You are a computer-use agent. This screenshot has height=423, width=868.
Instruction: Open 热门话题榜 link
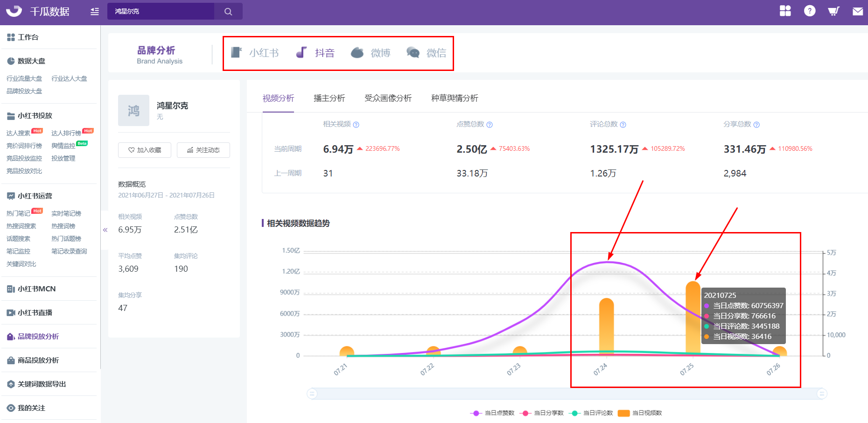[66, 239]
